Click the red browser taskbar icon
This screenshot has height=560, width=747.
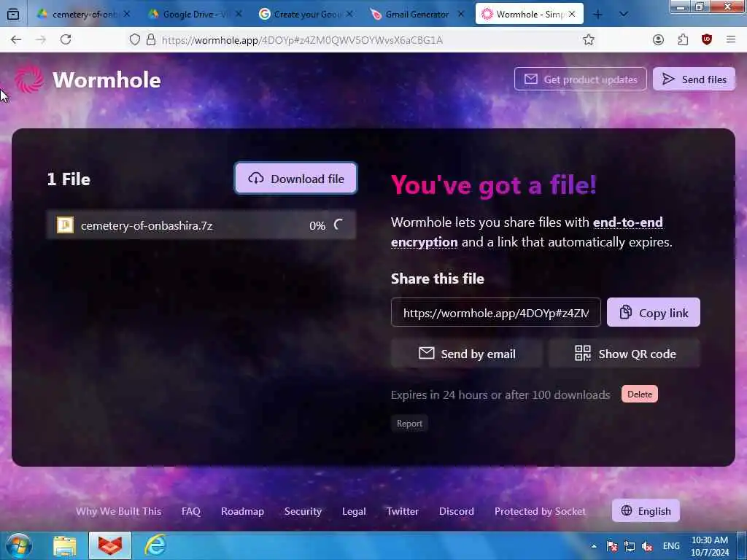coord(110,545)
